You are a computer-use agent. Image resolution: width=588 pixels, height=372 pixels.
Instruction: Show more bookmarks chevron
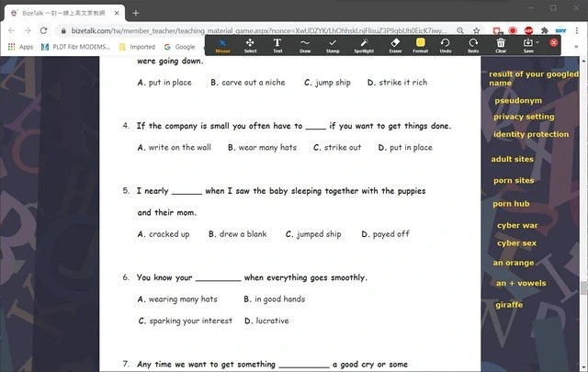(576, 47)
